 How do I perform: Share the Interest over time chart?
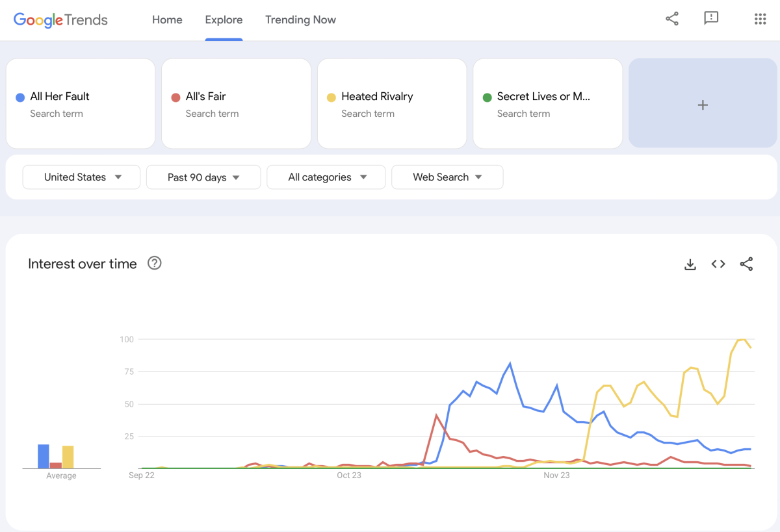(x=746, y=264)
